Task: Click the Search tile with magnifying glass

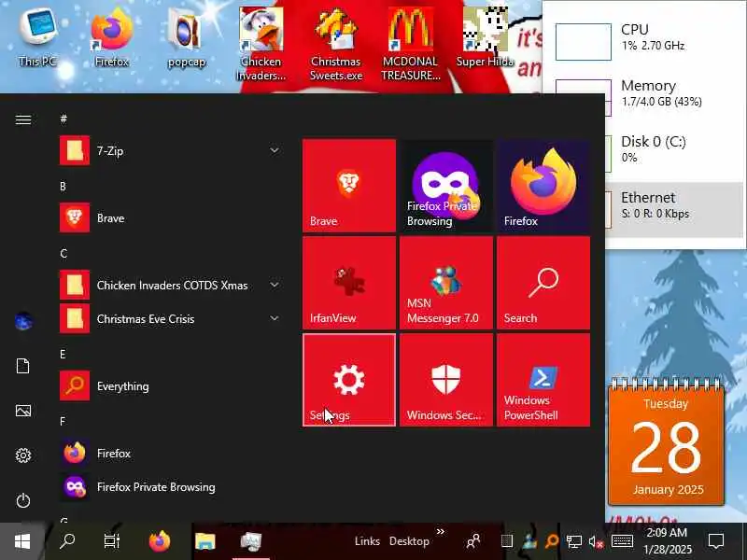Action: 543,283
